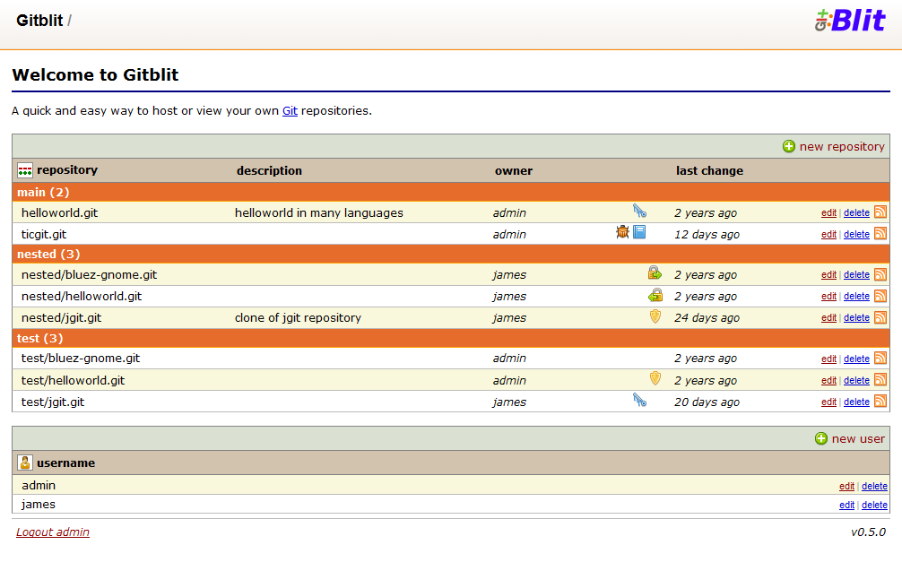Edit the test/jgit.git repository

pyautogui.click(x=828, y=402)
